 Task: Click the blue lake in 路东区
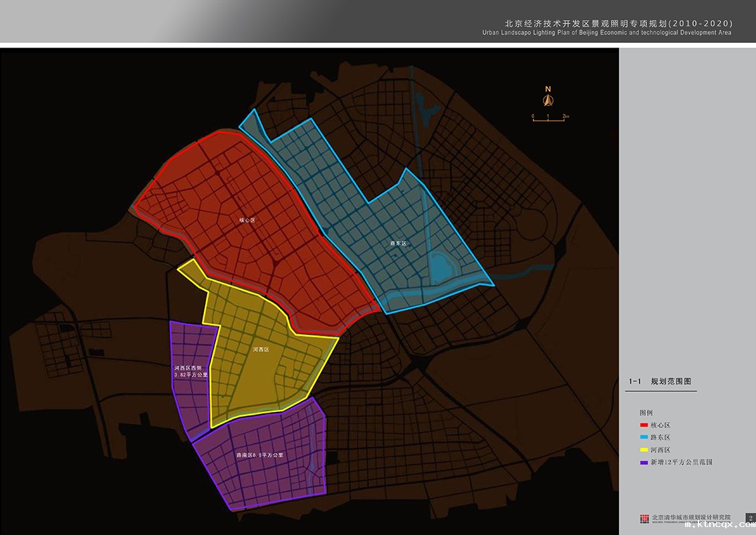pyautogui.click(x=440, y=267)
